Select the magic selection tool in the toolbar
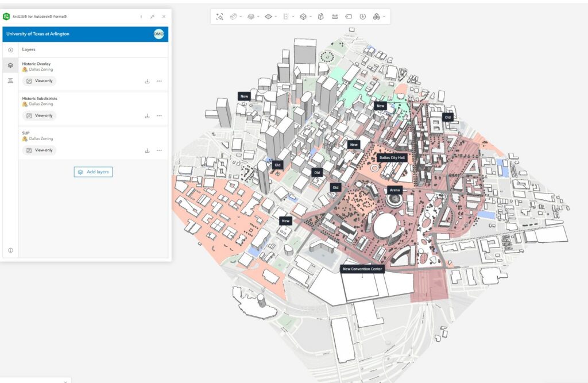 (219, 17)
